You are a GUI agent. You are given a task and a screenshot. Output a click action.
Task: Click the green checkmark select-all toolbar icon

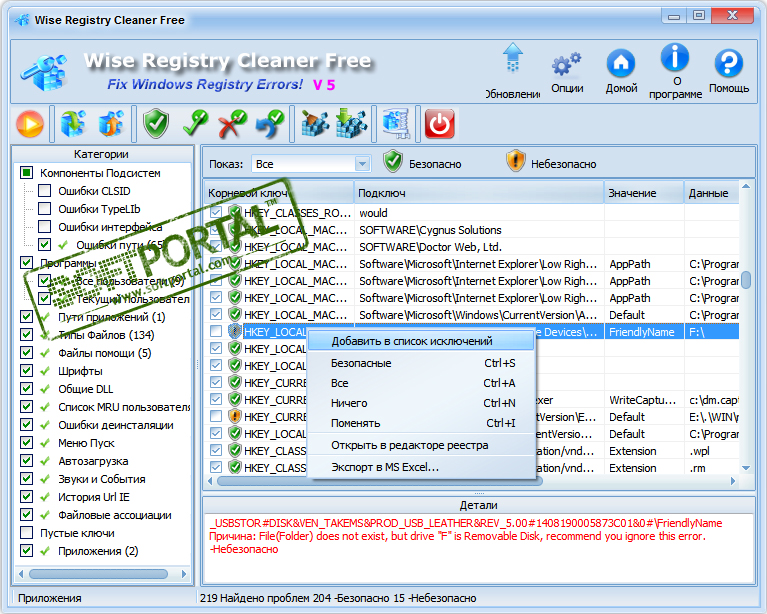pos(195,123)
